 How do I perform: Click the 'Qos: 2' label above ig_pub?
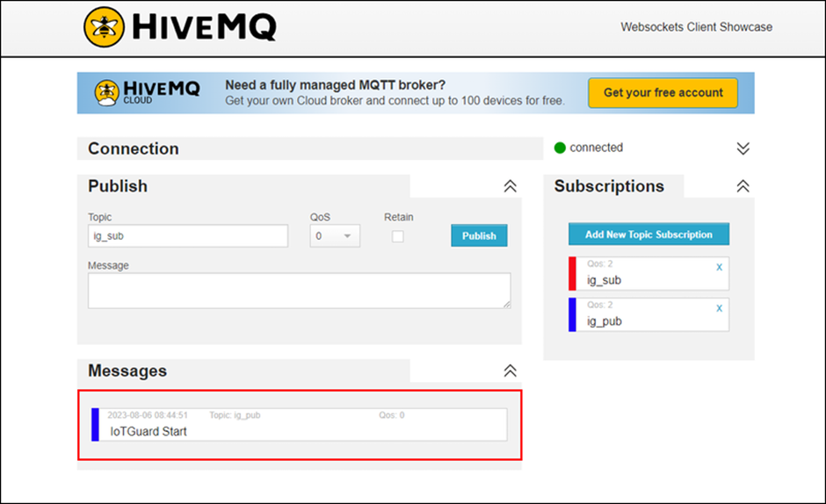point(600,305)
